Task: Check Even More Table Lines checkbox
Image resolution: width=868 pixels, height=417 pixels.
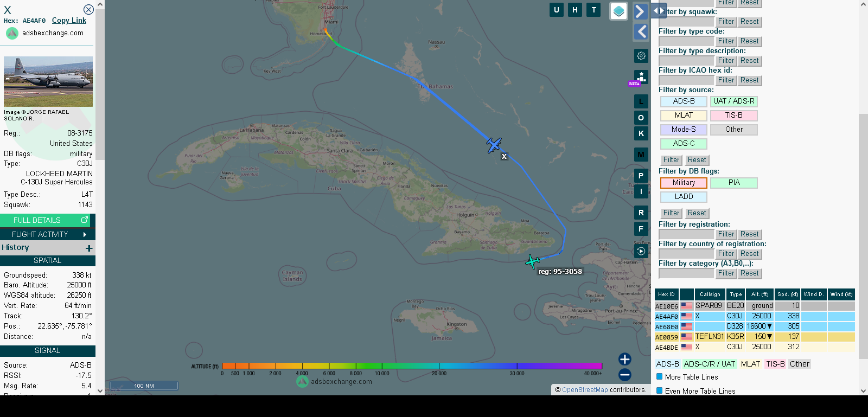Action: [x=660, y=390]
